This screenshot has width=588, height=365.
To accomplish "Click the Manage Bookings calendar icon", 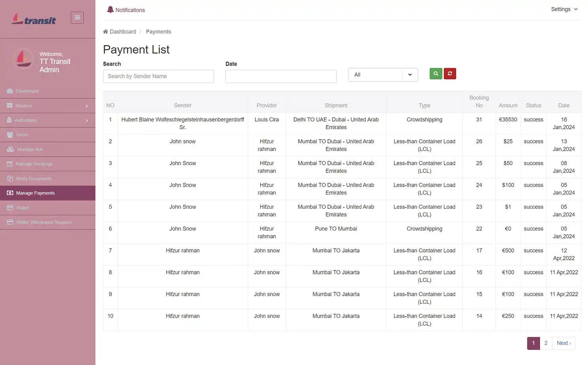I will coord(9,164).
